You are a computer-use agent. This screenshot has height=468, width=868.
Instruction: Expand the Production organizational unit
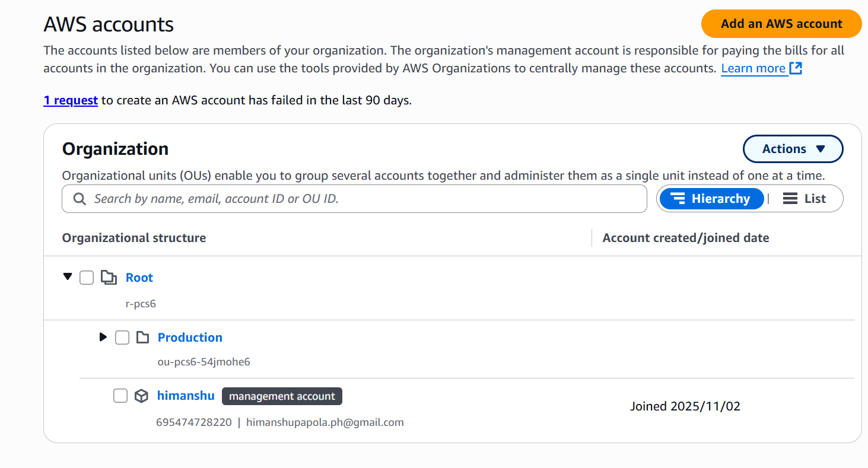coord(103,338)
